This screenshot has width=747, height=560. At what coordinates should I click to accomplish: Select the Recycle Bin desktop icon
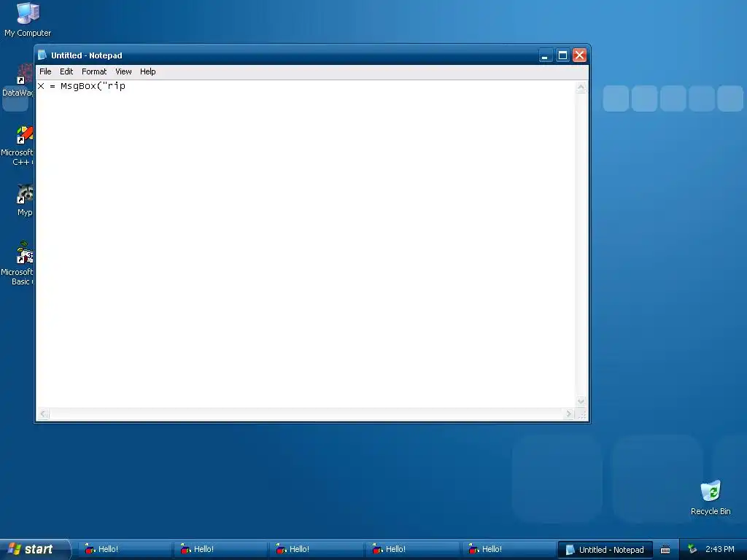[x=711, y=498]
